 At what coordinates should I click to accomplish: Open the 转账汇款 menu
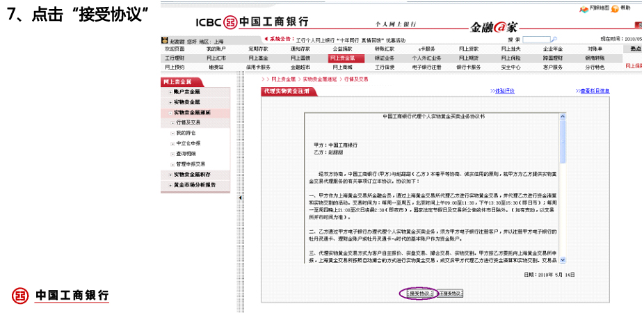384,49
